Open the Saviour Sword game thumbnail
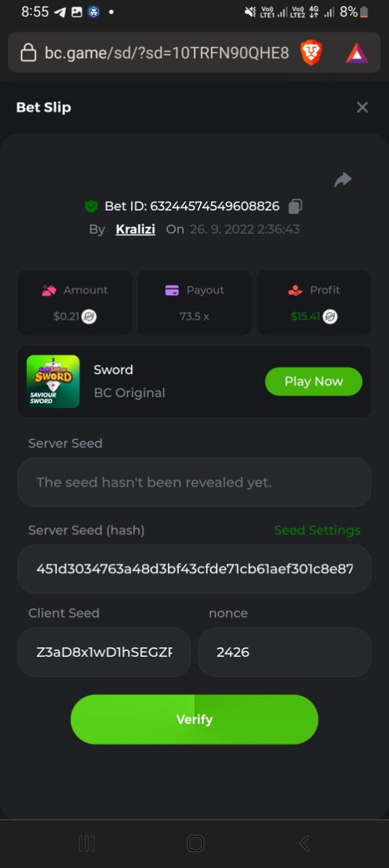 point(53,381)
